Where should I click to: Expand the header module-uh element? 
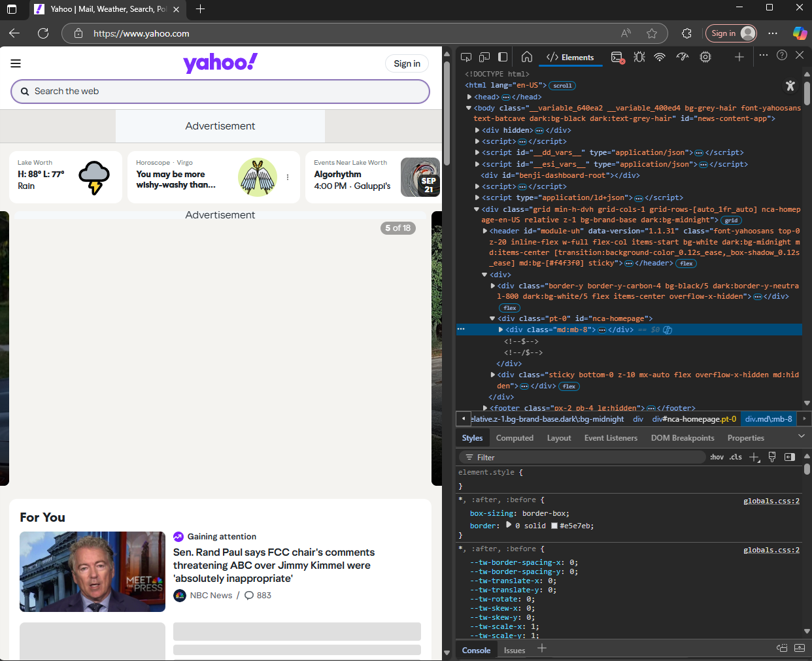tap(485, 230)
